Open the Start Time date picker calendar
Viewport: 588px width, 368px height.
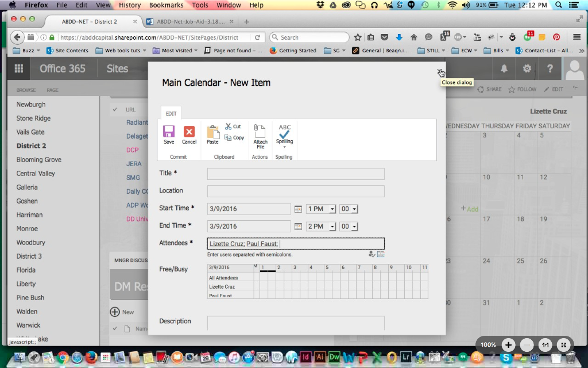coord(298,209)
